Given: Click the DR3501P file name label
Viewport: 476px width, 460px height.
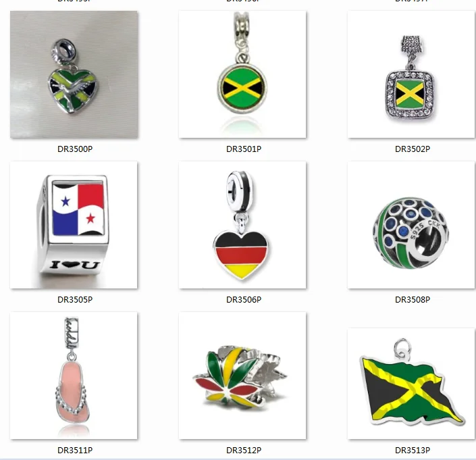Looking at the screenshot, I should (x=244, y=149).
